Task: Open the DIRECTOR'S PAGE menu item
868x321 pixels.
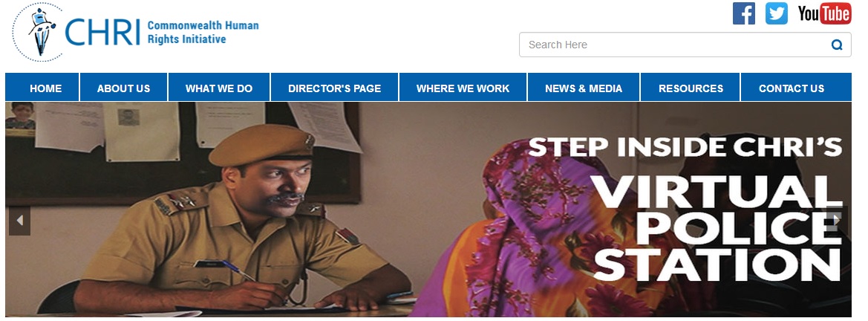Action: pyautogui.click(x=334, y=88)
